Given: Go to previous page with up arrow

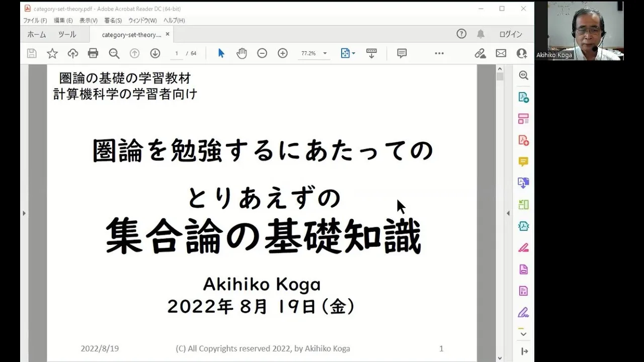Looking at the screenshot, I should point(134,53).
